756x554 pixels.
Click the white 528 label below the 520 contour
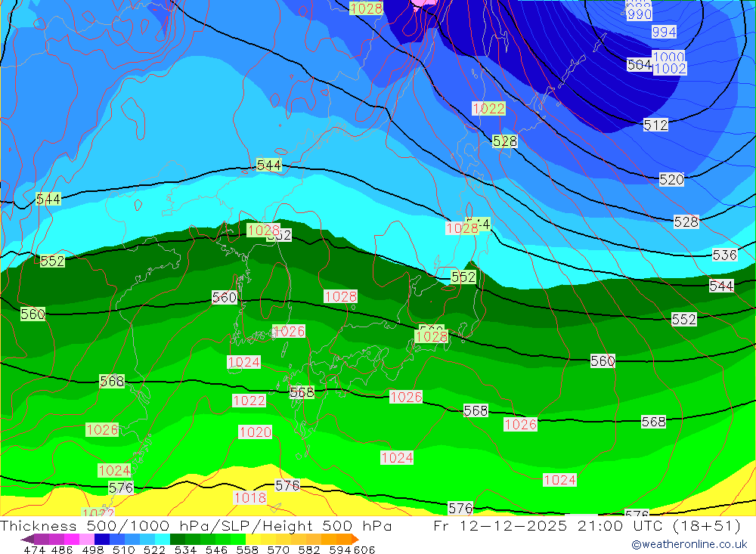pyautogui.click(x=686, y=221)
